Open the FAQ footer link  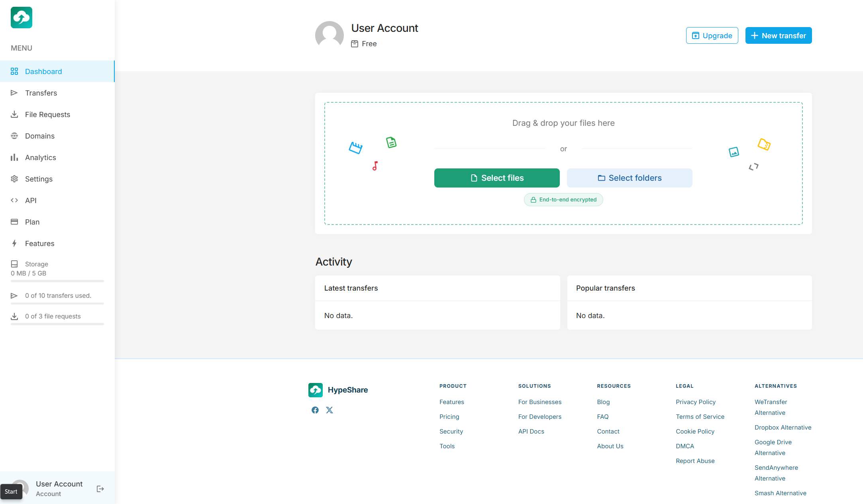603,417
